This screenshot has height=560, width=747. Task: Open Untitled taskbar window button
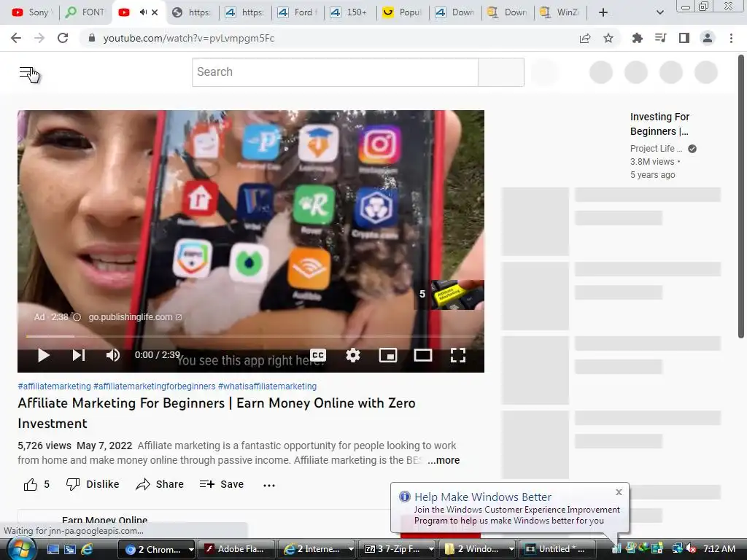point(557,549)
